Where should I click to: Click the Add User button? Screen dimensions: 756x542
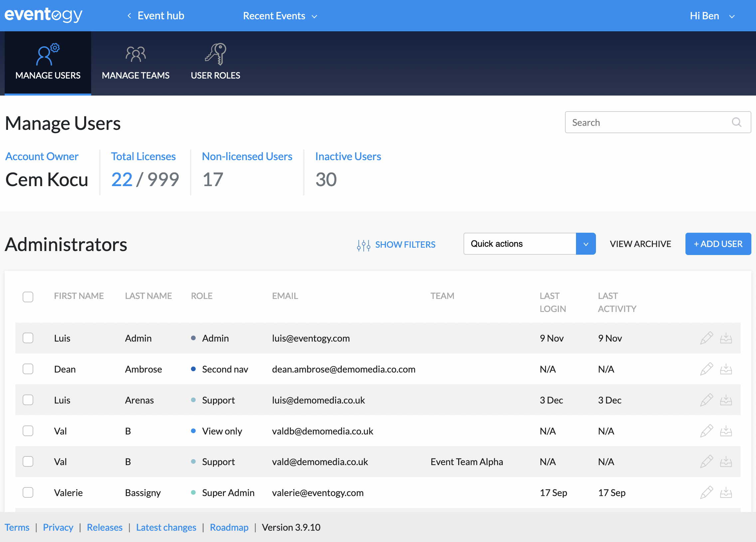click(718, 244)
